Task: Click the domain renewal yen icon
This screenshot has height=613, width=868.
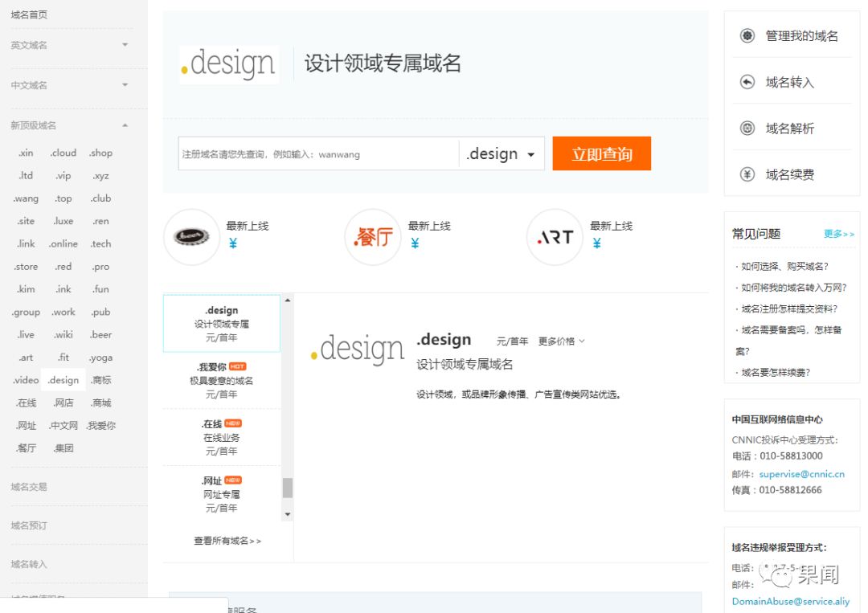Action: coord(747,175)
